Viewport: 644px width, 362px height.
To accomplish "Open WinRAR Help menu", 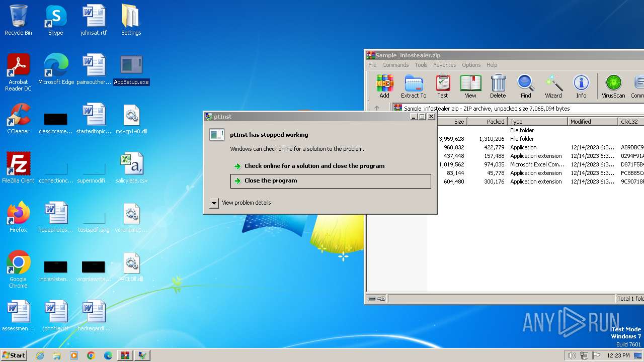I will click(x=492, y=65).
